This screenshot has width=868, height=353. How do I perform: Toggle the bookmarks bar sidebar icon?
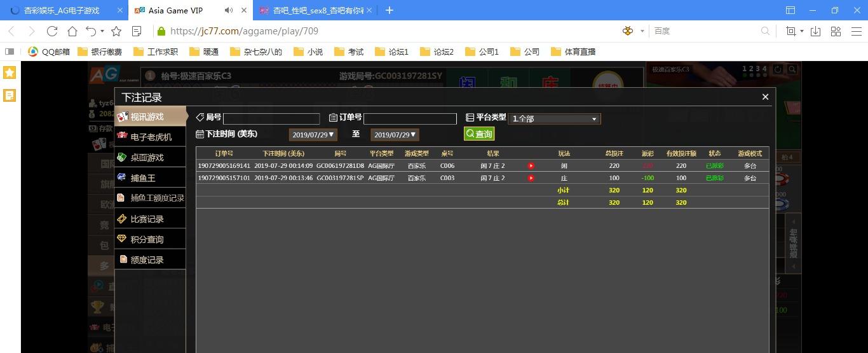(10, 52)
